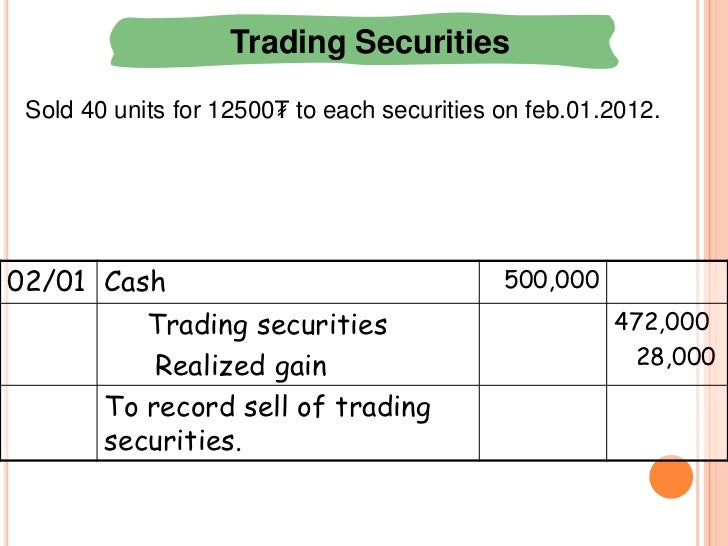Select the 02/01 date cell
This screenshot has width=728, height=546.
pos(49,282)
